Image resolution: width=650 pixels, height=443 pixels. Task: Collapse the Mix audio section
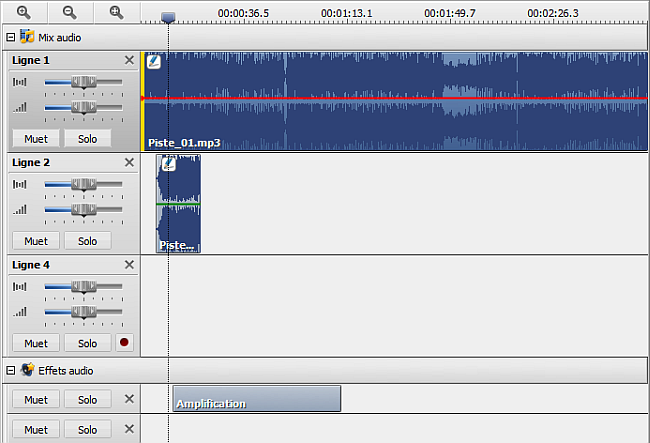(11, 37)
